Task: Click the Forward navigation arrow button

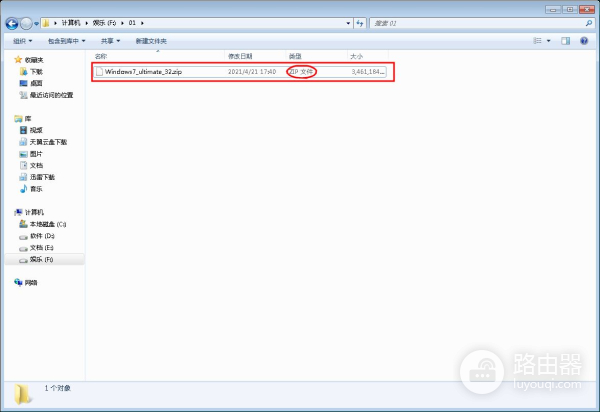Action: (26, 24)
